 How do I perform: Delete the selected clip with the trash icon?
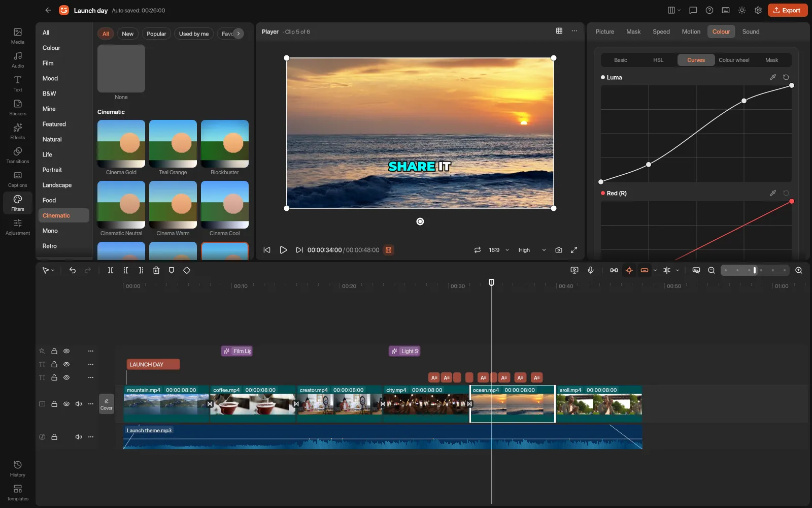(x=156, y=270)
